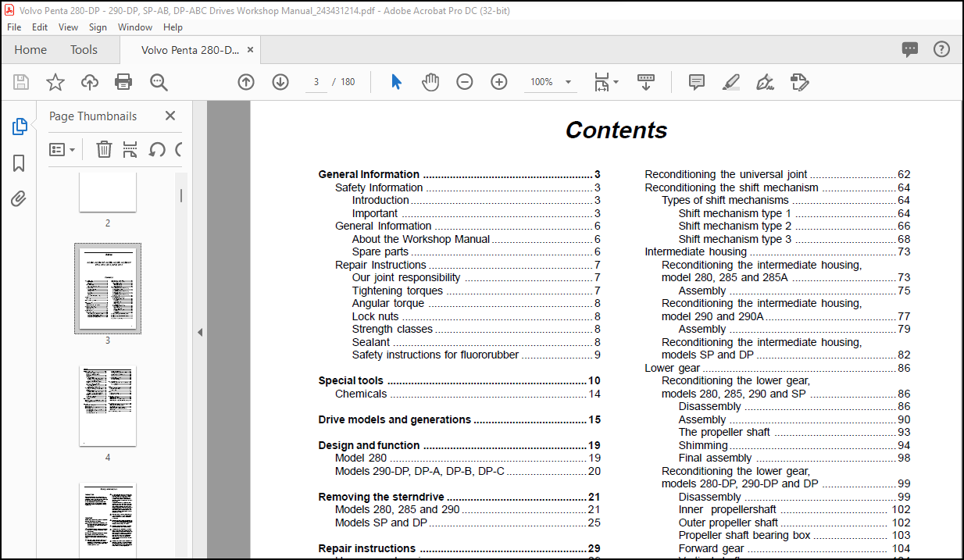Switch to the Tools tab
The width and height of the screenshot is (964, 560).
point(84,50)
